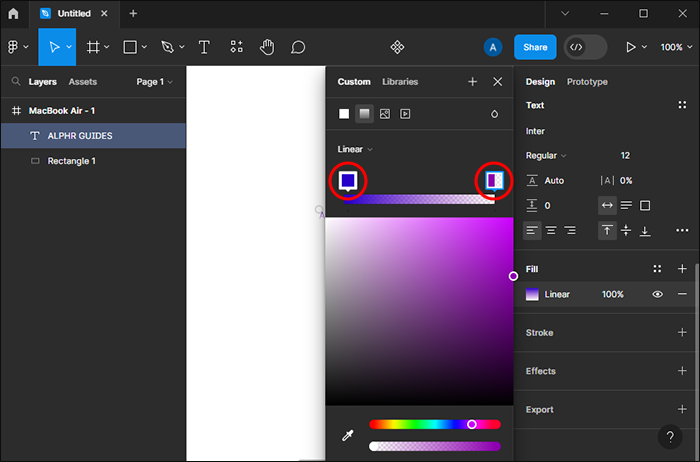Select the Rectangle 1 layer
The height and width of the screenshot is (462, 700).
click(x=72, y=161)
